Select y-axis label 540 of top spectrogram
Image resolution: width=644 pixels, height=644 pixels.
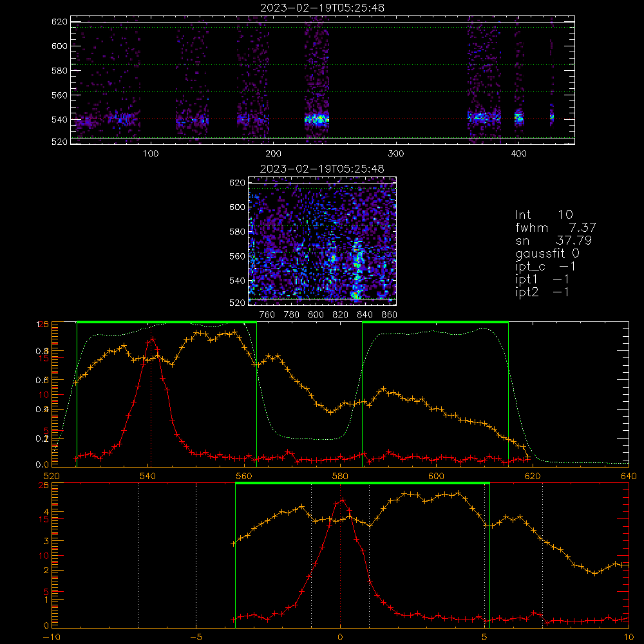click(x=59, y=120)
